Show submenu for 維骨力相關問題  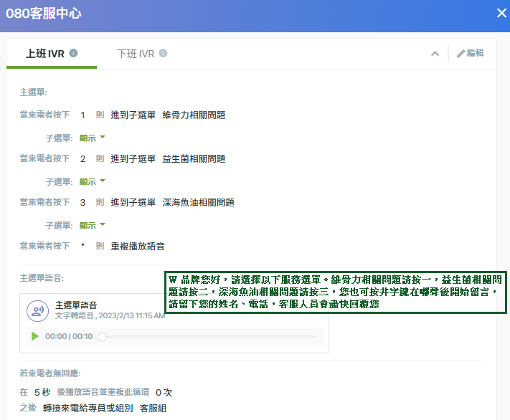tap(93, 138)
